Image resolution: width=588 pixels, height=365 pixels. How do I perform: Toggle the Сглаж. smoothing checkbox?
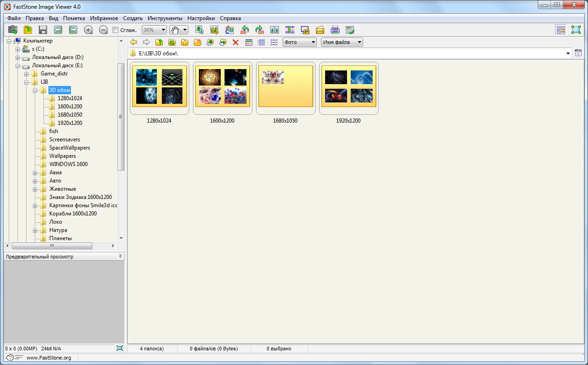[116, 30]
